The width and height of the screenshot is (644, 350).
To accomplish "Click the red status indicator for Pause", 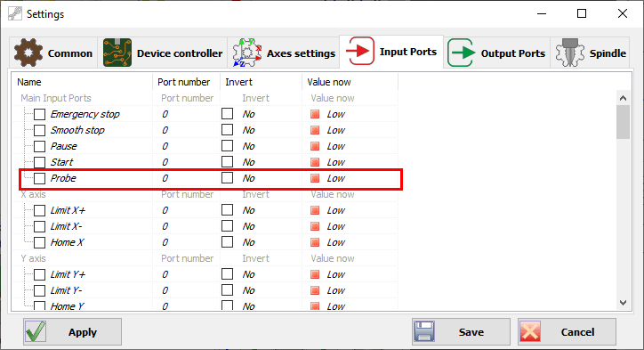I will coord(315,146).
